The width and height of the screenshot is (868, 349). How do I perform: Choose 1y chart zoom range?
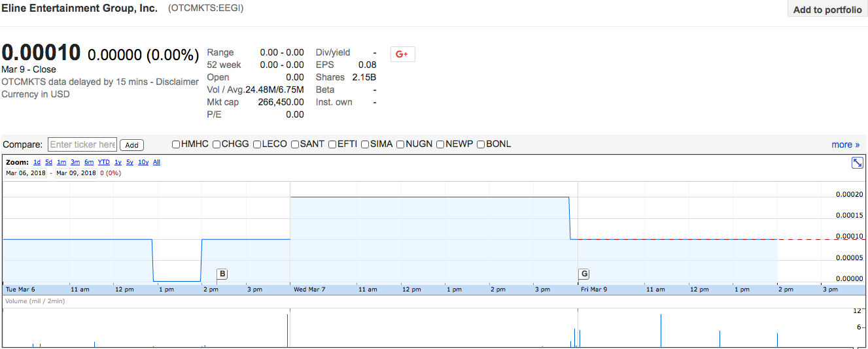click(118, 162)
